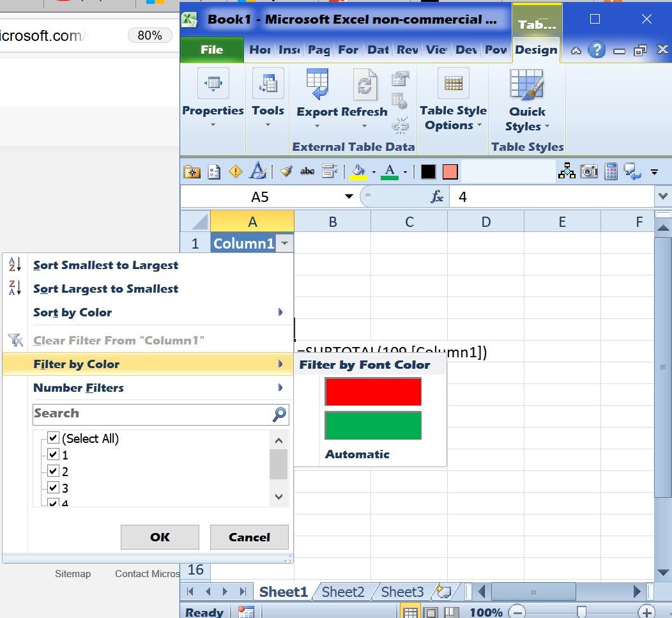Click the zoom slider handle in status bar
This screenshot has width=672, height=618.
[581, 612]
